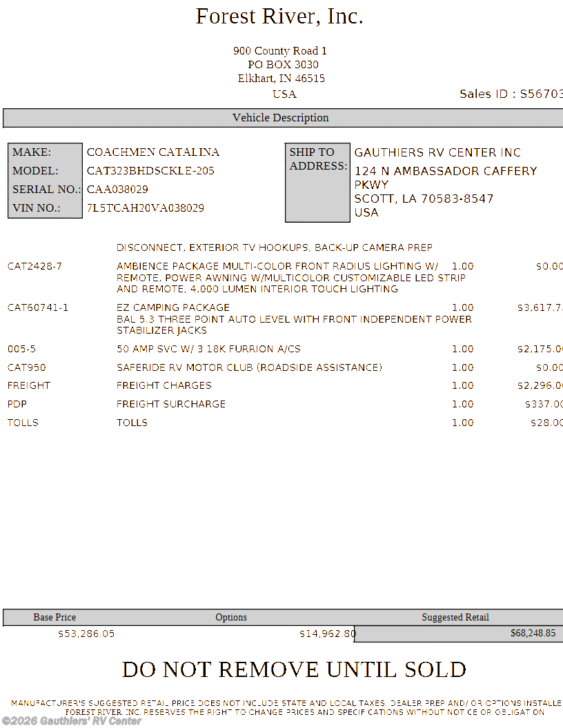The height and width of the screenshot is (728, 563).
Task: Click the 'SHIP TO ADDRESS:' label box
Action: point(318,183)
